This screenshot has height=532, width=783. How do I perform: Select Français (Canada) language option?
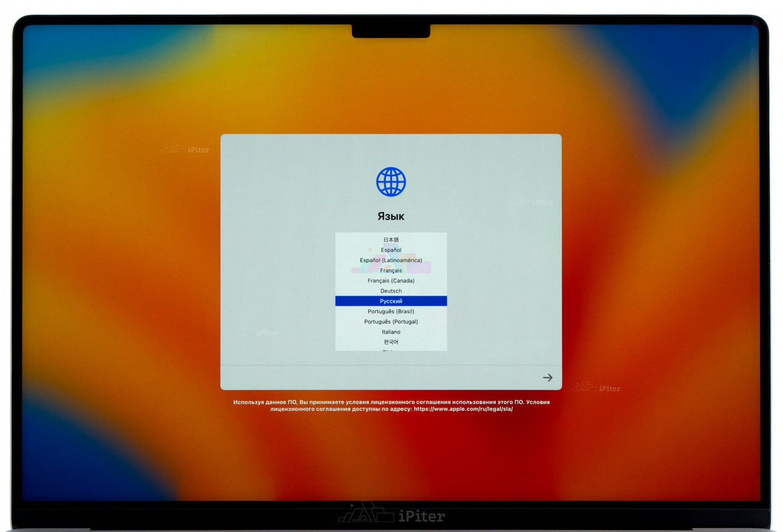coord(391,281)
